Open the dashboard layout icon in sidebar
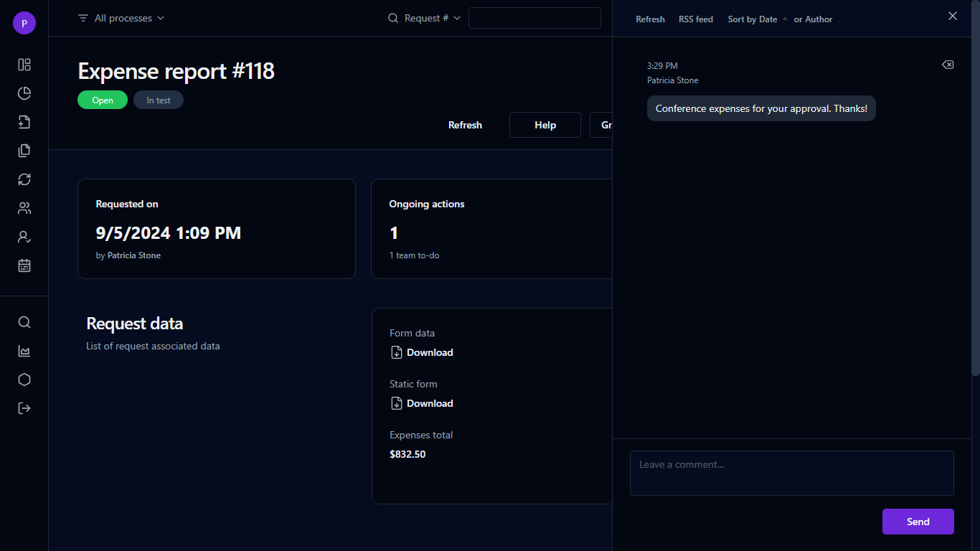 [24, 65]
